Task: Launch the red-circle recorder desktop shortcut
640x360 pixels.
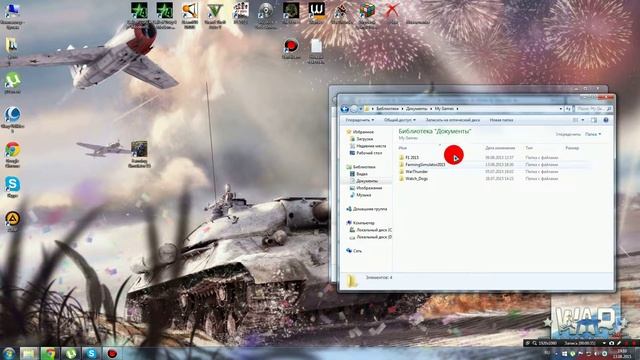Action: (x=291, y=48)
